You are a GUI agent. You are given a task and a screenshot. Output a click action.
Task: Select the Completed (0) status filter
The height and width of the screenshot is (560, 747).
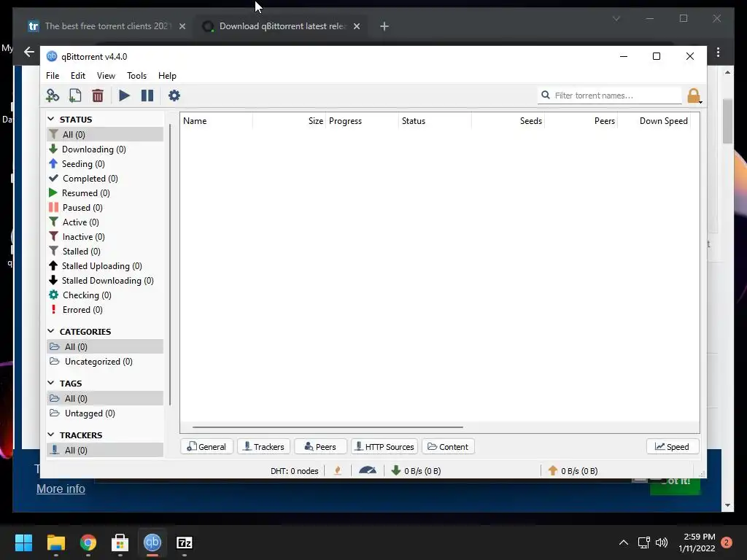pyautogui.click(x=105, y=179)
